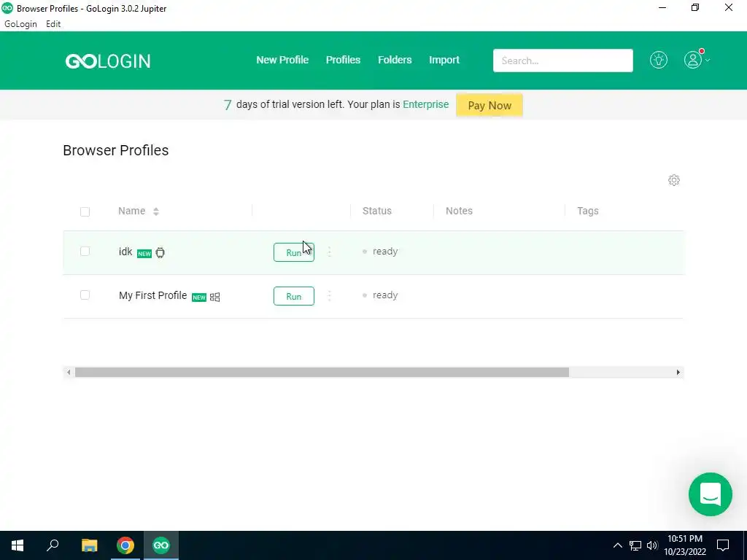This screenshot has width=747, height=560.
Task: Run My First Profile
Action: 294,296
